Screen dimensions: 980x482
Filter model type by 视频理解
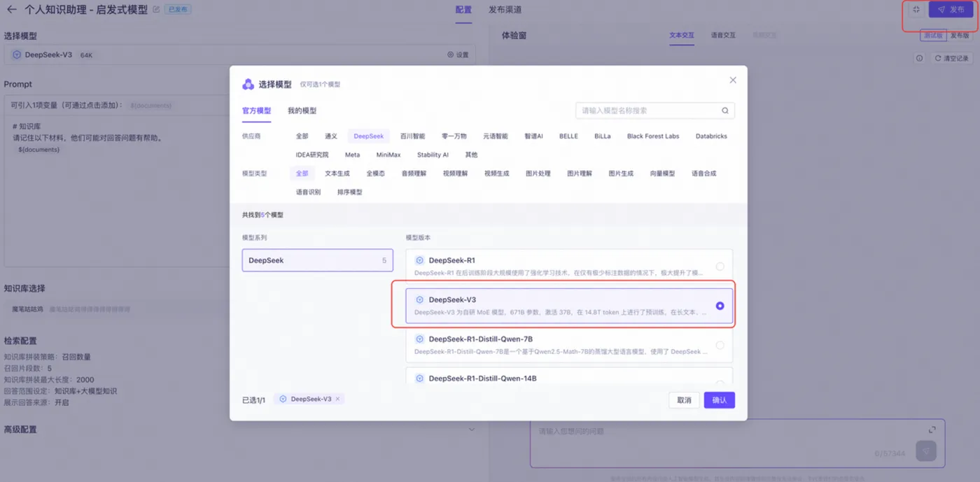[455, 173]
